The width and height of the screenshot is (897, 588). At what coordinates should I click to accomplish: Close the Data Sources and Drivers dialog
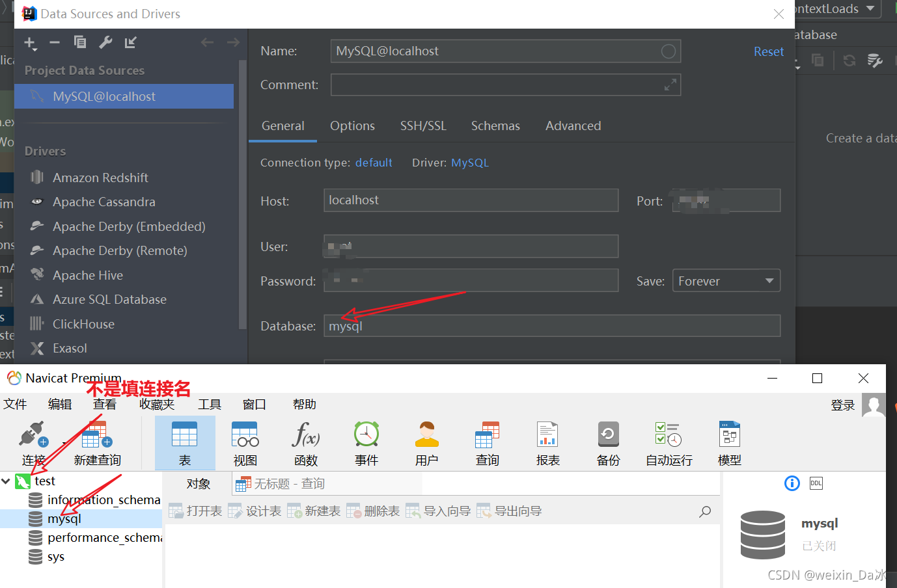pos(779,14)
